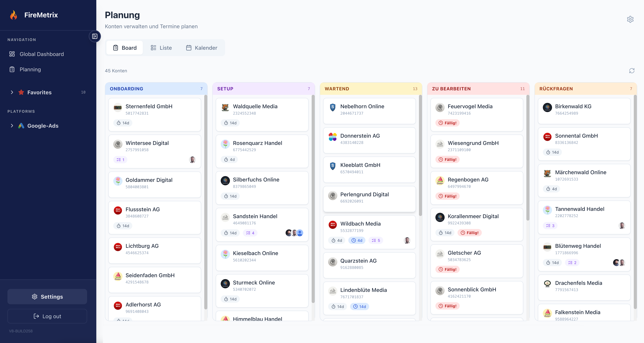644x343 pixels.
Task: Select the Global Dashboard icon in the sidebar
Action: pos(12,54)
